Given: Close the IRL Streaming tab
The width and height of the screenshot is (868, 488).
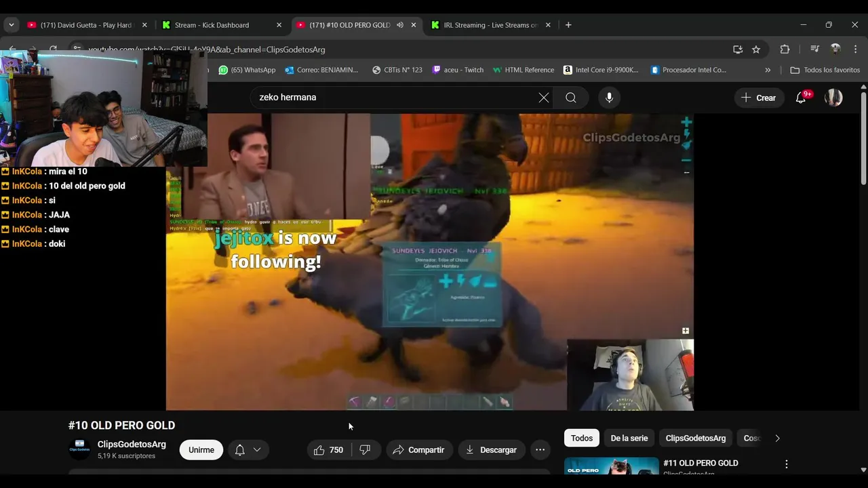Looking at the screenshot, I should pyautogui.click(x=548, y=25).
